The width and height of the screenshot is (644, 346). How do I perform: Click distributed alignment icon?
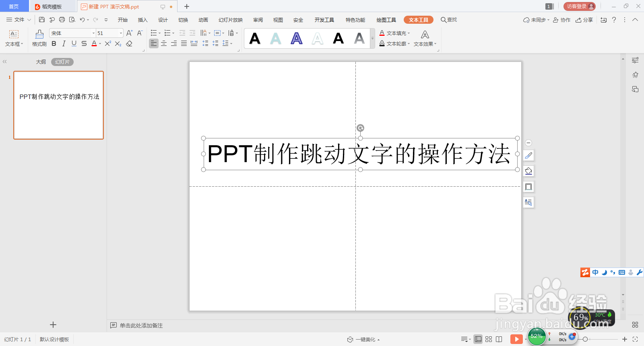tap(194, 43)
